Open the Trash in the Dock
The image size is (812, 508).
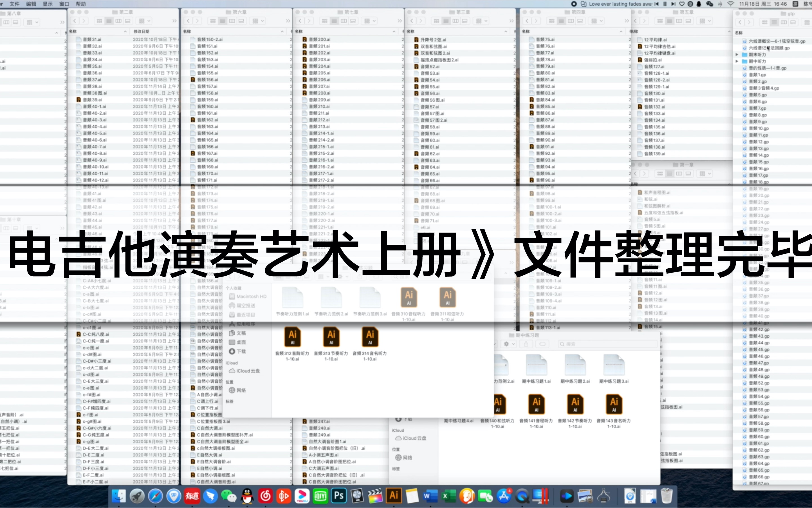[x=666, y=496]
